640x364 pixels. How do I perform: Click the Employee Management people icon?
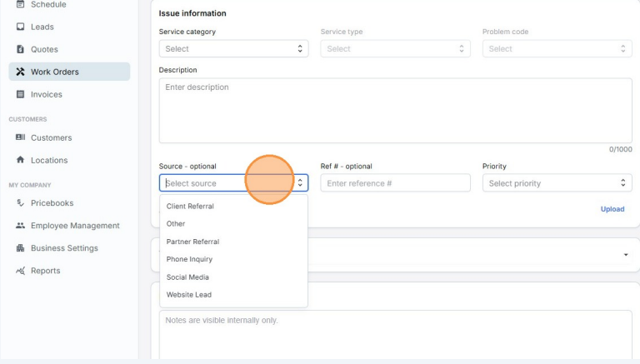[x=20, y=226]
